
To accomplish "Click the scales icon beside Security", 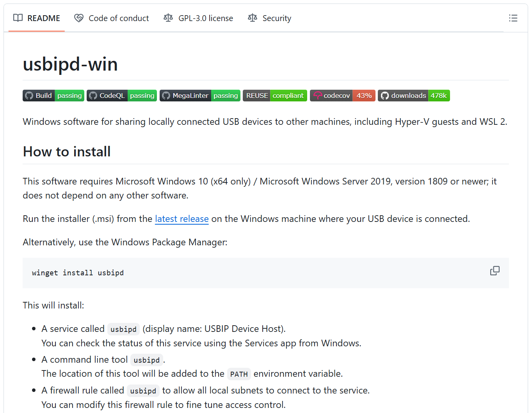I will click(253, 18).
